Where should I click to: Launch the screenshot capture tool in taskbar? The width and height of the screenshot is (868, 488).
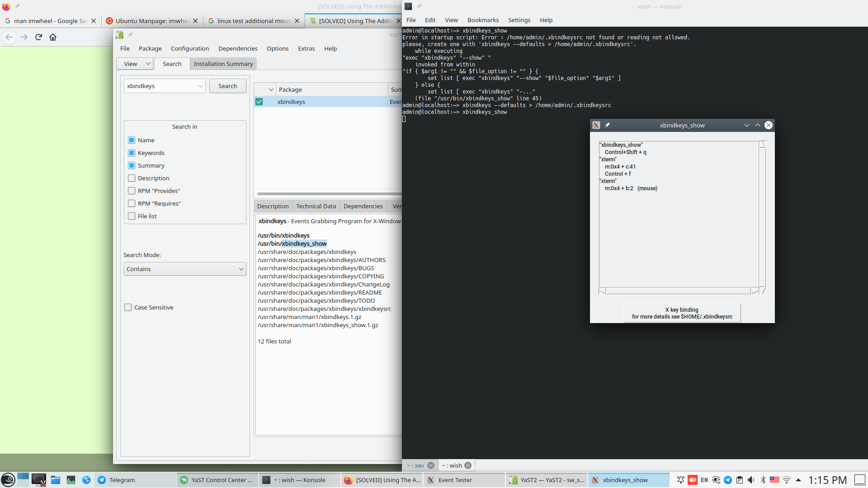pos(39,480)
